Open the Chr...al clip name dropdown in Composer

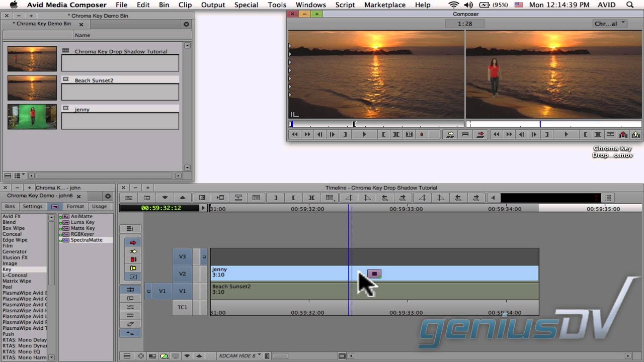click(610, 24)
